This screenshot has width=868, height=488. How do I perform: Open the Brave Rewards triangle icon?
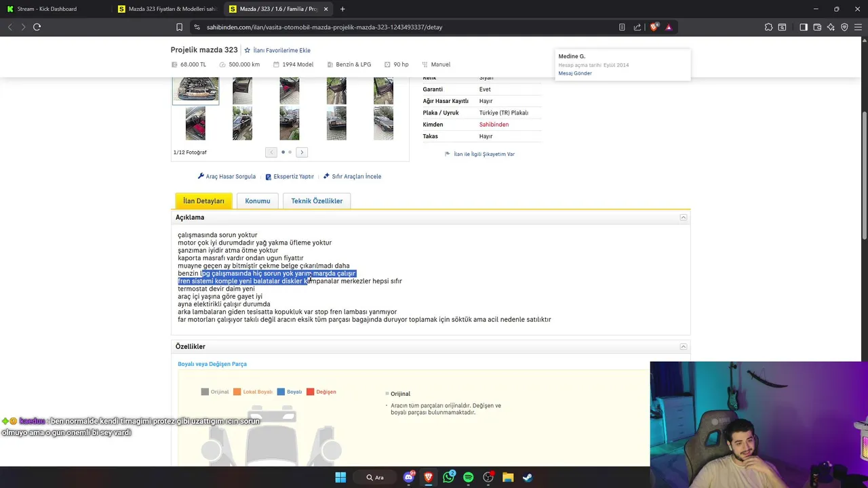pos(669,27)
